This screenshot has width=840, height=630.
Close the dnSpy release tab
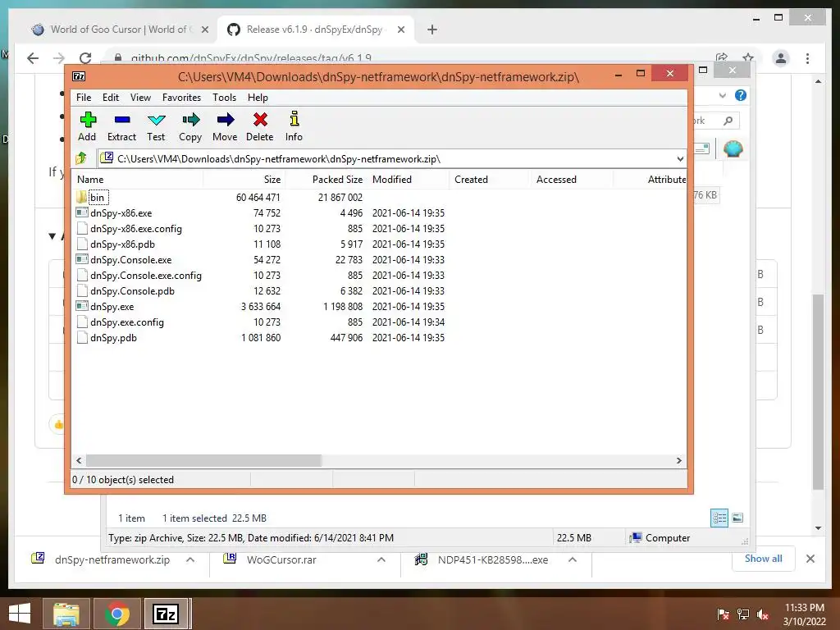tap(400, 30)
